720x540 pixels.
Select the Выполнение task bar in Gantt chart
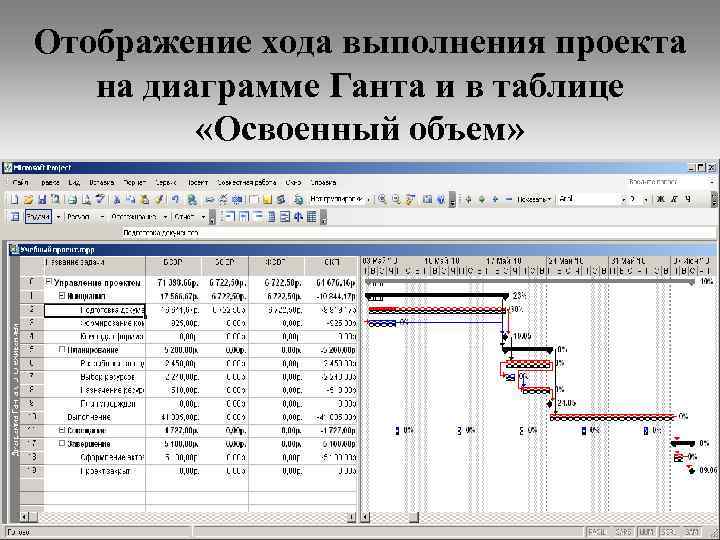[x=612, y=417]
